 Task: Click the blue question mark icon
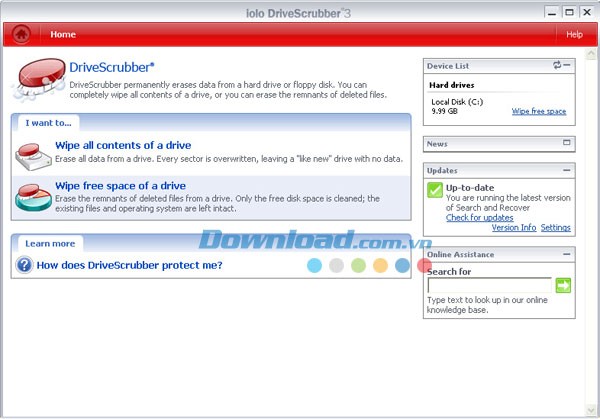(24, 265)
